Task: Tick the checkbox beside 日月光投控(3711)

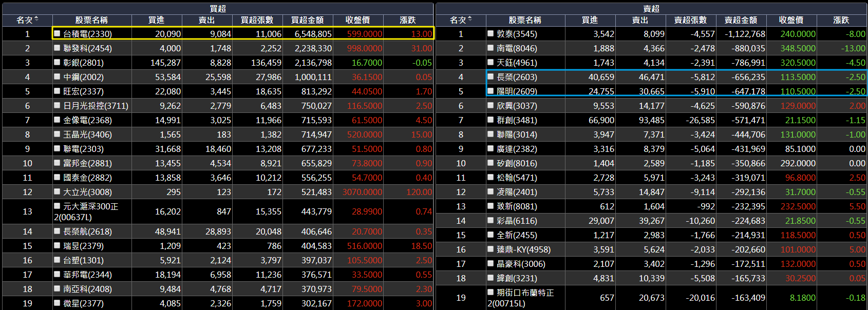Action: click(x=58, y=105)
